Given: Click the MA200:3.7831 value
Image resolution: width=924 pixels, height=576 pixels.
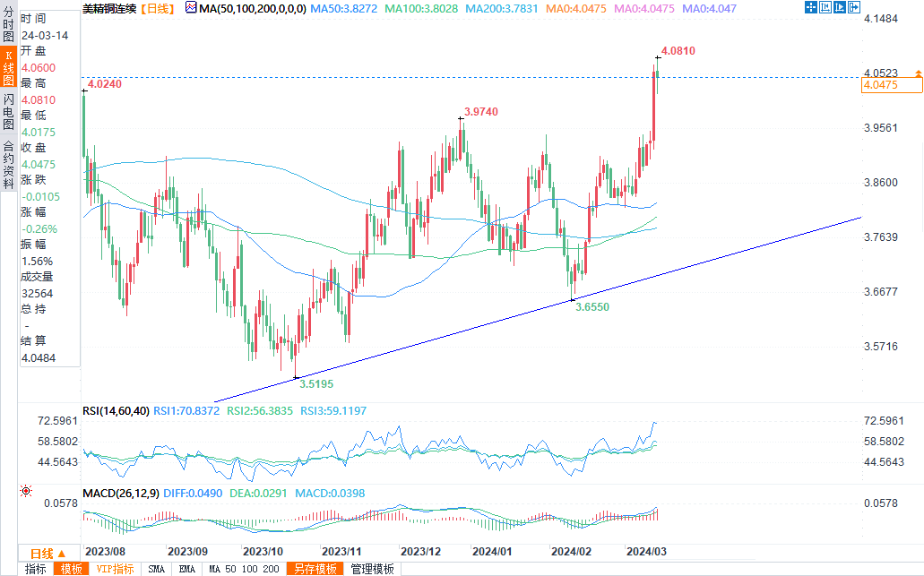Looking at the screenshot, I should click(502, 8).
